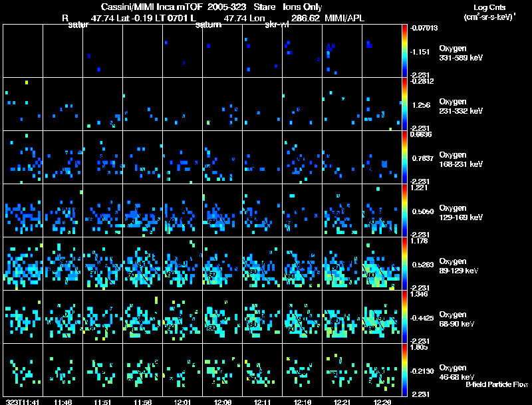Click the '0.5263' colorbar mid value
Screen dimensions: 532x405
[x=423, y=265]
